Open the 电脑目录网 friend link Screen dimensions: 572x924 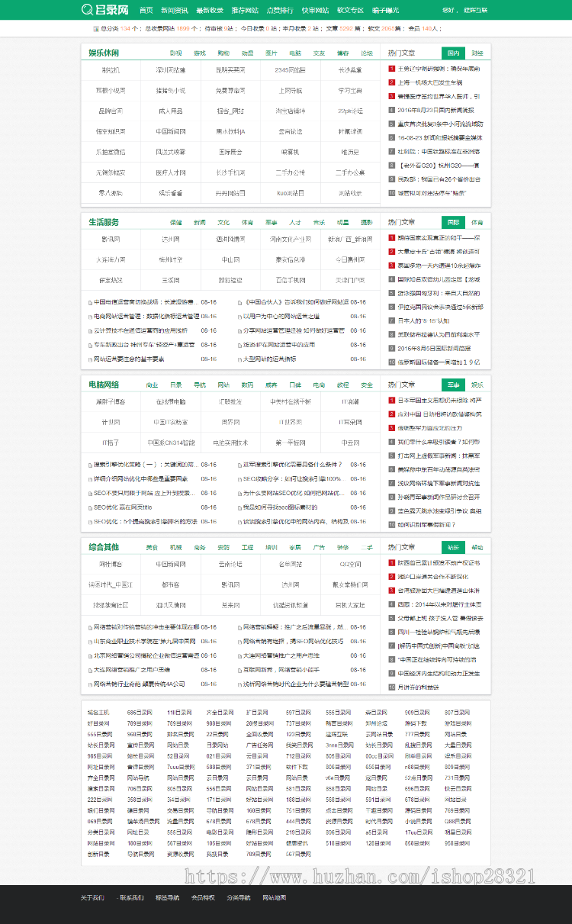[219, 832]
